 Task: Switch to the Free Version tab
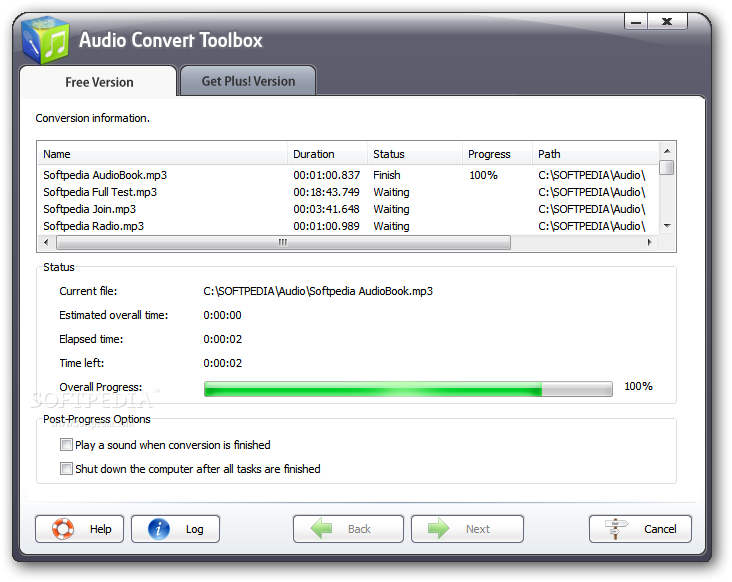click(x=99, y=82)
